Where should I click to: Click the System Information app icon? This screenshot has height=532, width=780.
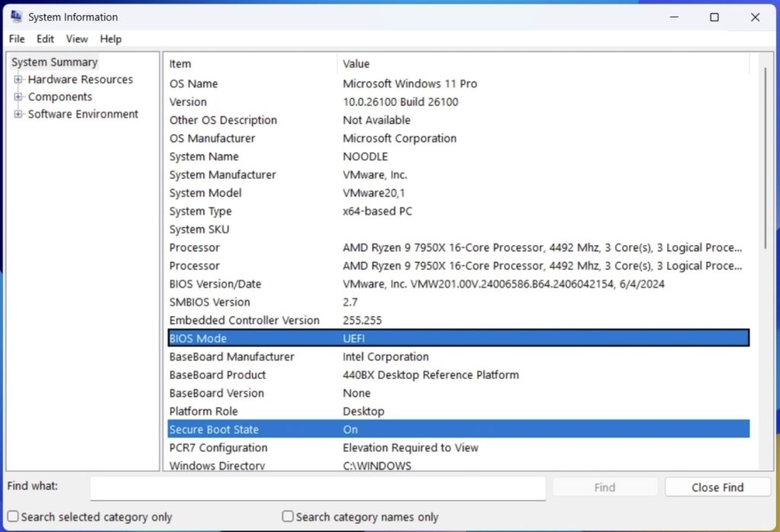point(17,16)
